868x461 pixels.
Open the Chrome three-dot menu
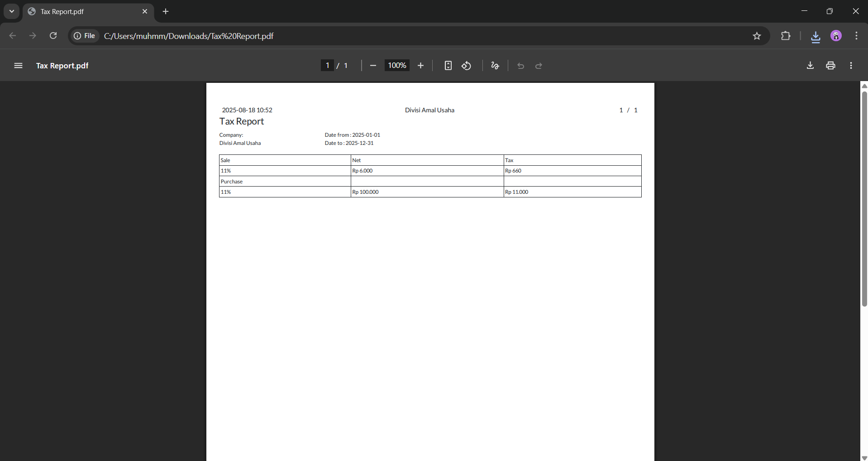[x=856, y=36]
